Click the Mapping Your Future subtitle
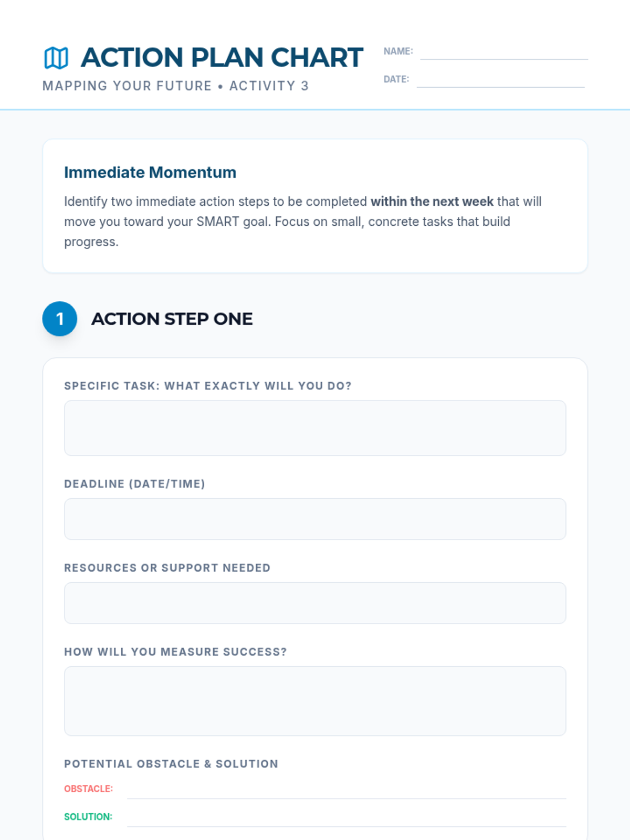Viewport: 630px width, 840px height. click(x=175, y=86)
